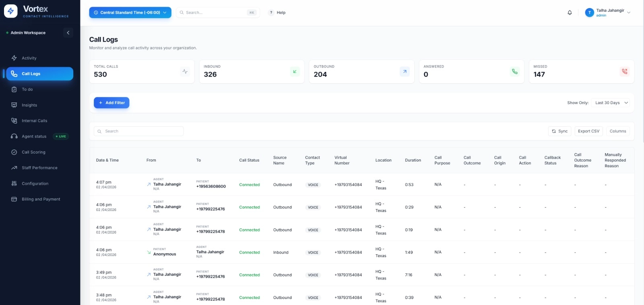Click the Call Logs phone icon
Image resolution: width=644 pixels, height=305 pixels.
14,74
